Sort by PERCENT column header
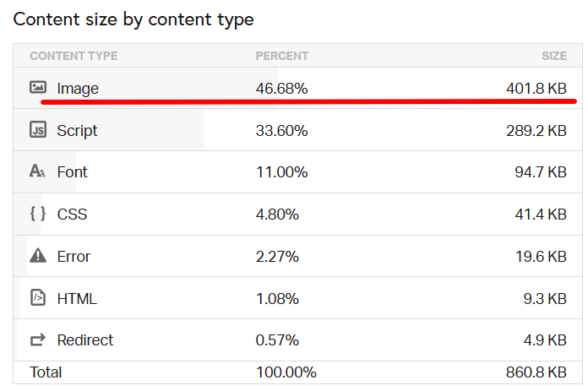 282,56
